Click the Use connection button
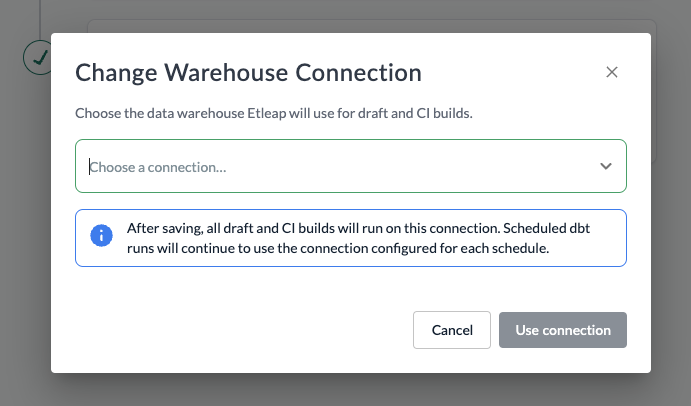This screenshot has height=406, width=691. [563, 330]
